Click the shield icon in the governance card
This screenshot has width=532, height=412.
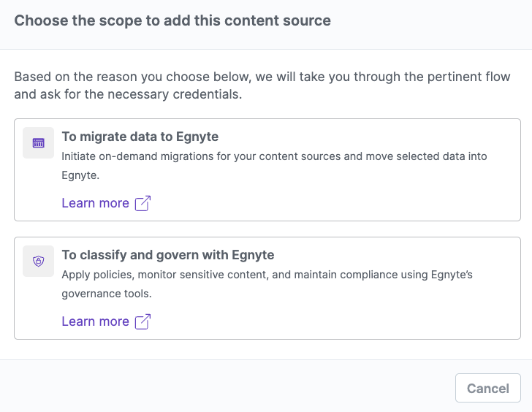click(39, 261)
